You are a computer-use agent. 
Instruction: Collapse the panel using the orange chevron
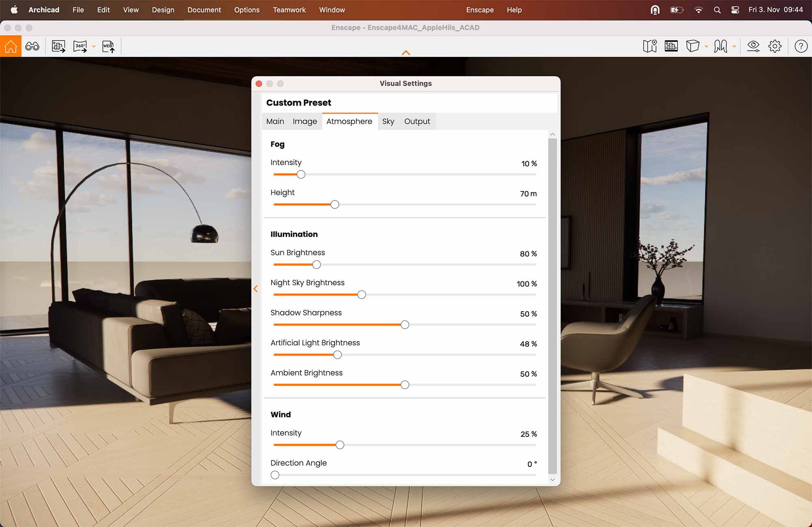[x=256, y=288]
